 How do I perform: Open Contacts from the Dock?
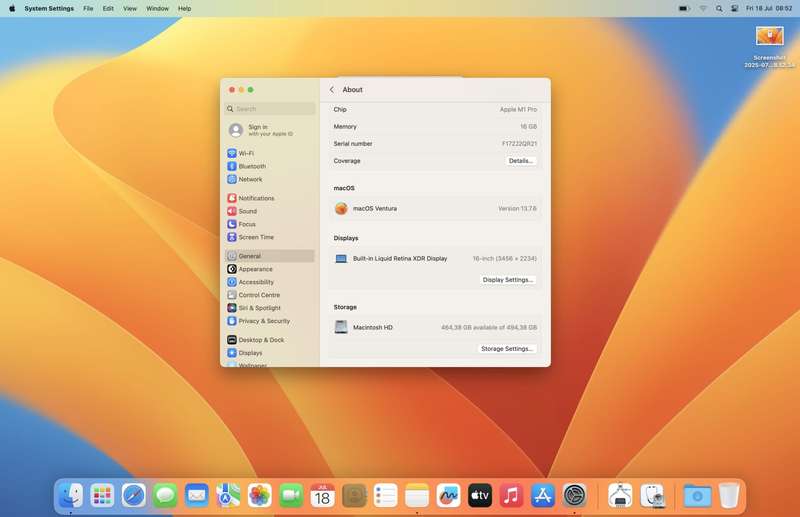[x=354, y=495]
